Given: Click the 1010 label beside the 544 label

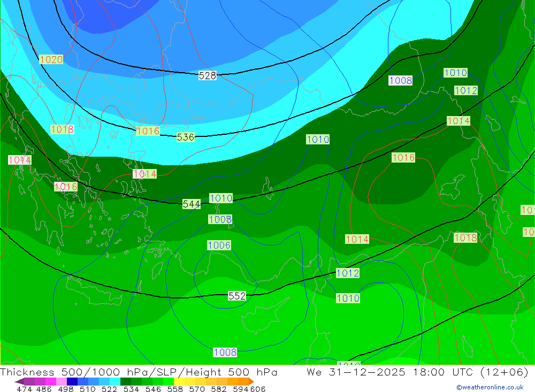Looking at the screenshot, I should [x=221, y=198].
